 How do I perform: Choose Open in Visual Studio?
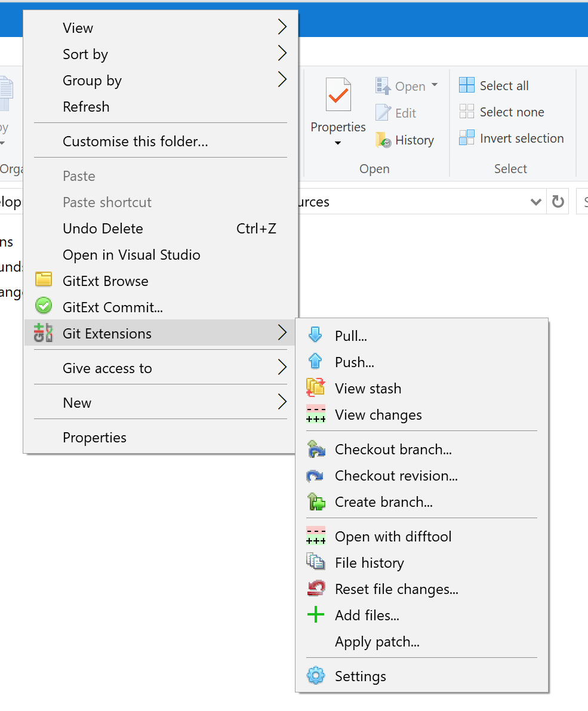pos(131,254)
